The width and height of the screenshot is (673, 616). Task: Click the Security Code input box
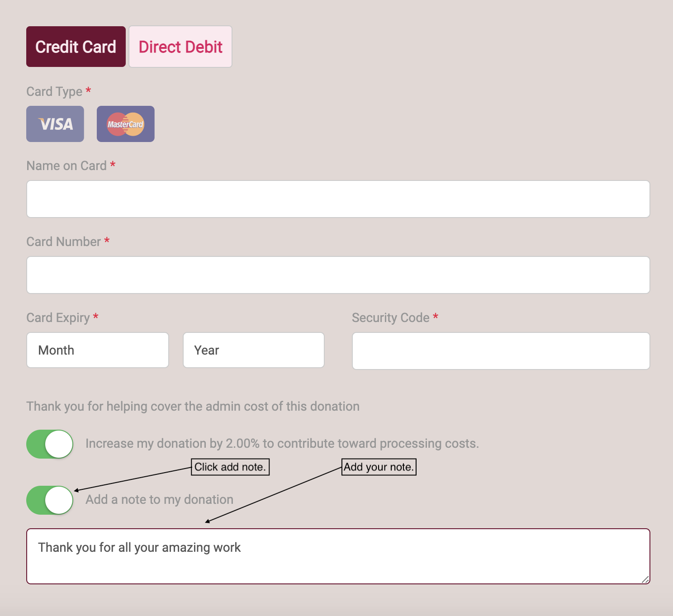coord(501,351)
